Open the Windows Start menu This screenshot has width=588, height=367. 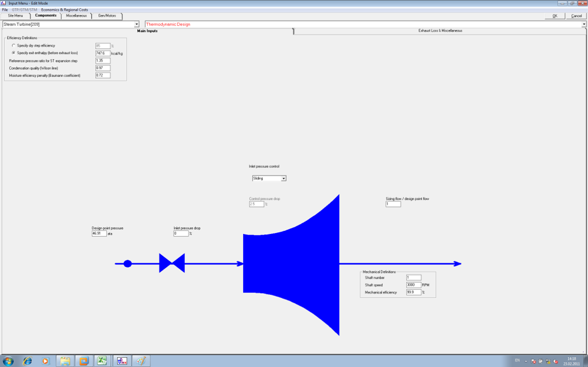pos(8,361)
